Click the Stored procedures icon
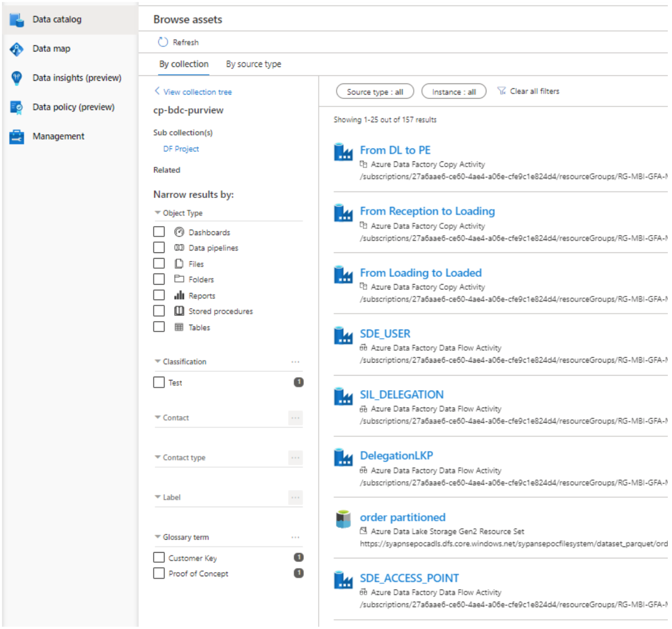Image resolution: width=672 pixels, height=629 pixels. pyautogui.click(x=179, y=311)
